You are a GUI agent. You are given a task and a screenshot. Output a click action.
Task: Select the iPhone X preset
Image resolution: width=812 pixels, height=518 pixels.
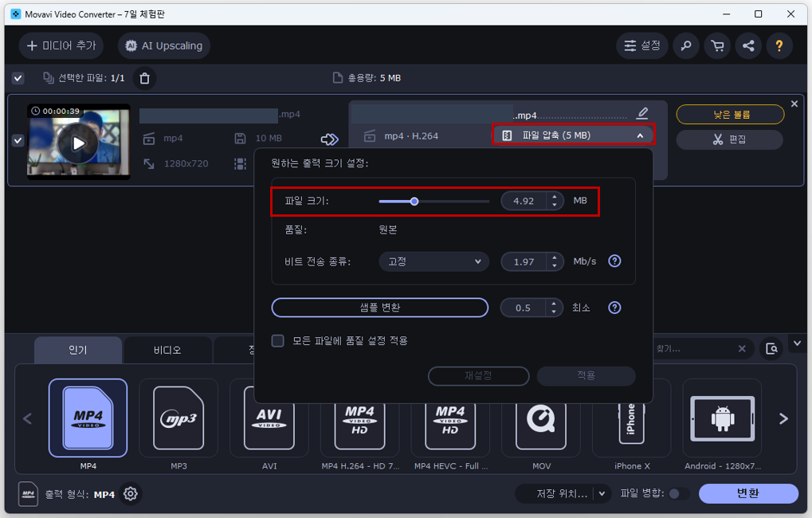(632, 431)
